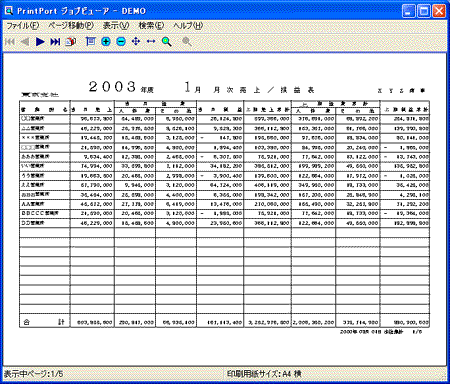Click the page jump document icon

tap(71, 42)
